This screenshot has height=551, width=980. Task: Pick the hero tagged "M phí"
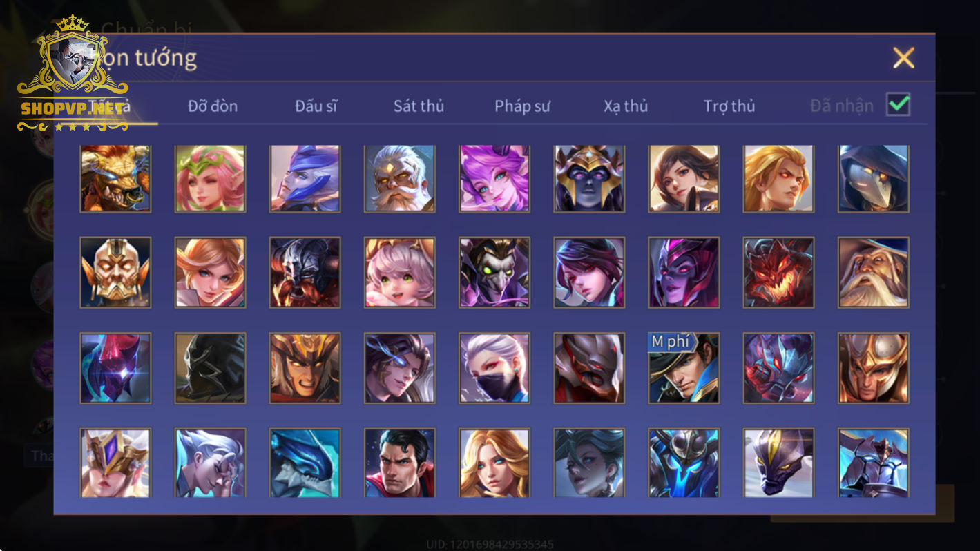click(x=684, y=368)
